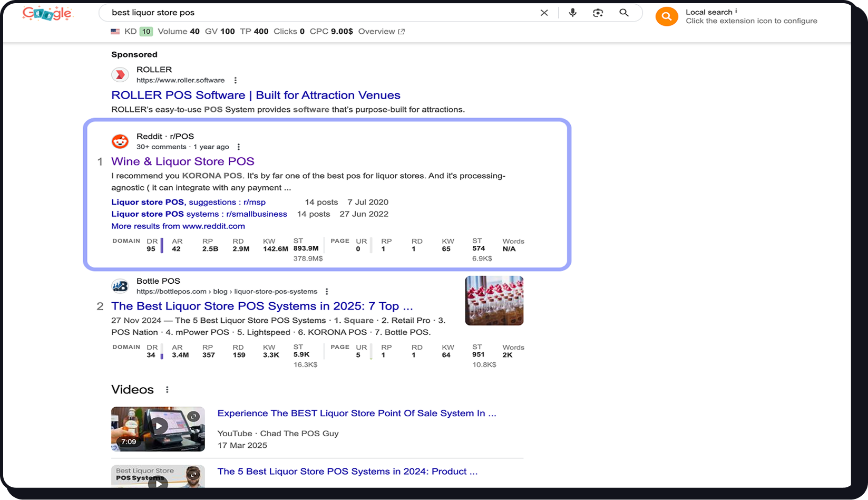The image size is (868, 500).
Task: Open the three-dot menu on the Reddit result
Action: click(239, 147)
